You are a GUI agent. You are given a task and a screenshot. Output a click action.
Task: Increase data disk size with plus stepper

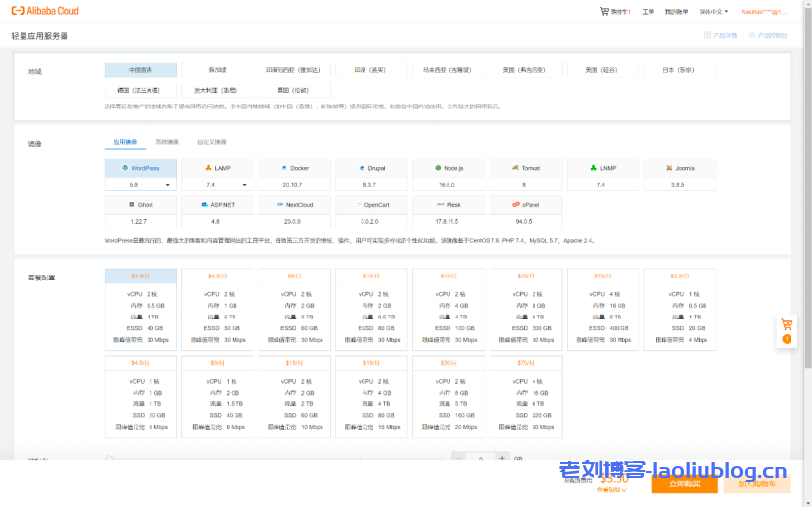tap(502, 458)
